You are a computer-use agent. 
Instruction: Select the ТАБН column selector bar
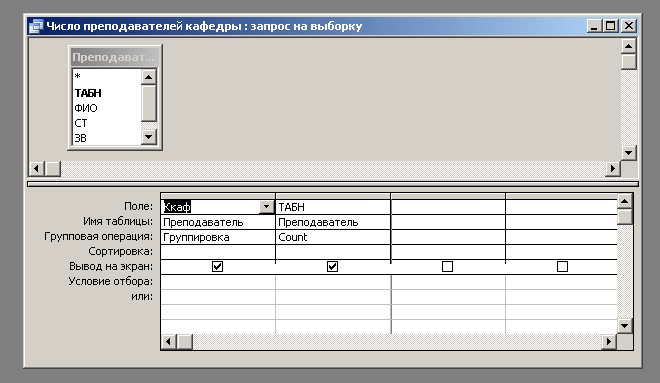(333, 196)
